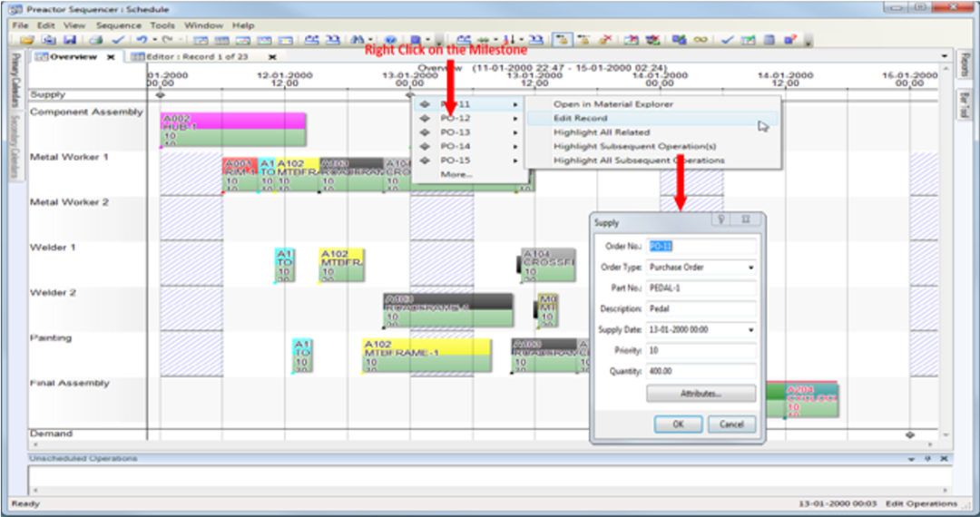Screen dimensions: 980x517
Task: Click the blue help question mark icon
Action: point(390,40)
